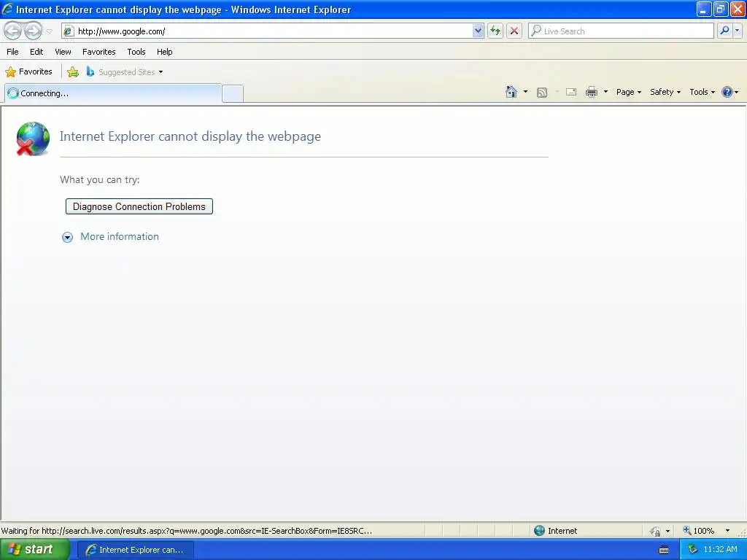Click the Forward navigation arrow
747x560 pixels.
(x=33, y=31)
